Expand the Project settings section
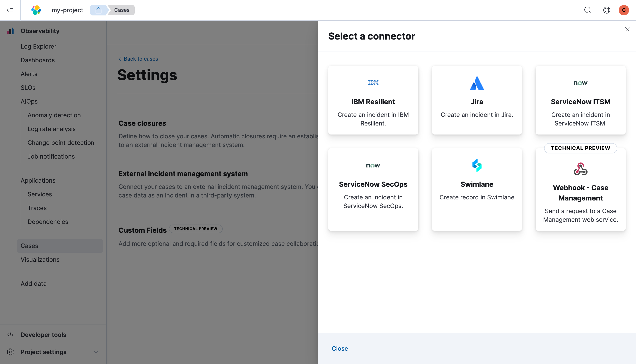This screenshot has width=636, height=364. click(96, 352)
